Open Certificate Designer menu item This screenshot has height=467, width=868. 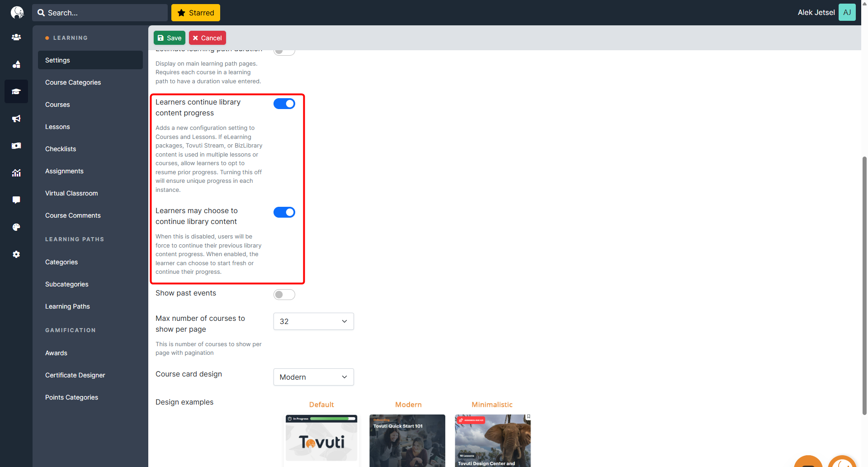pos(75,375)
